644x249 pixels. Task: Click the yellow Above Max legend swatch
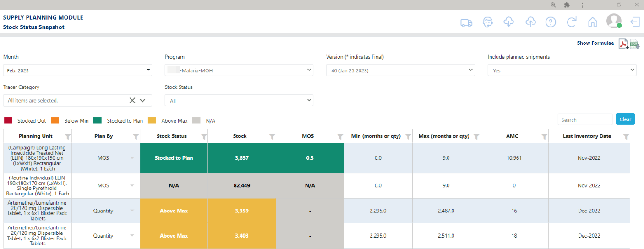(152, 120)
